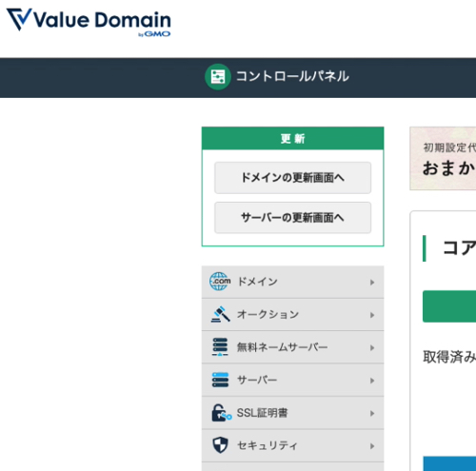
Task: Open the SSL証明書 menu item
Action: pos(292,413)
